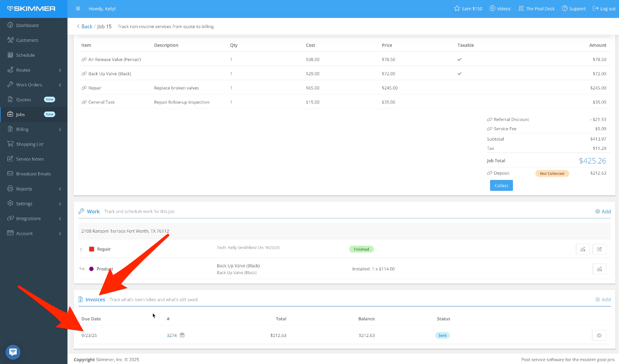Open invoice number 3274 link
Screen dimensions: 619x364
172,335
